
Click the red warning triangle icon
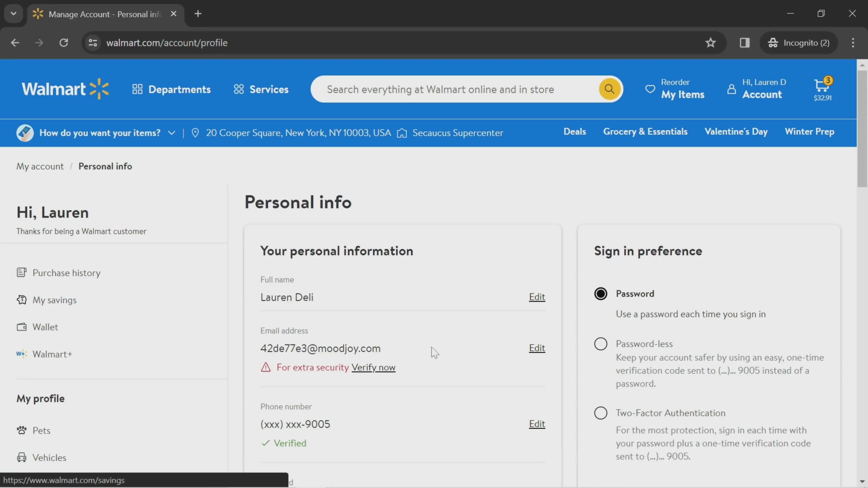266,367
